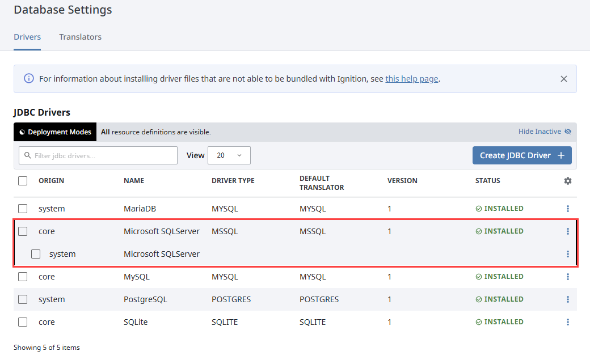Click INSTALLED status for MySQL
The image size is (590, 364).
pyautogui.click(x=500, y=277)
